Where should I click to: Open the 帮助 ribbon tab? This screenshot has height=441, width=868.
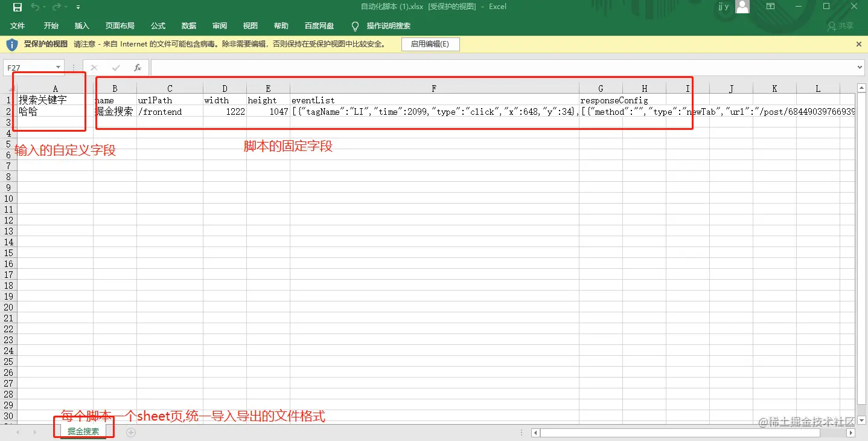[x=281, y=26]
